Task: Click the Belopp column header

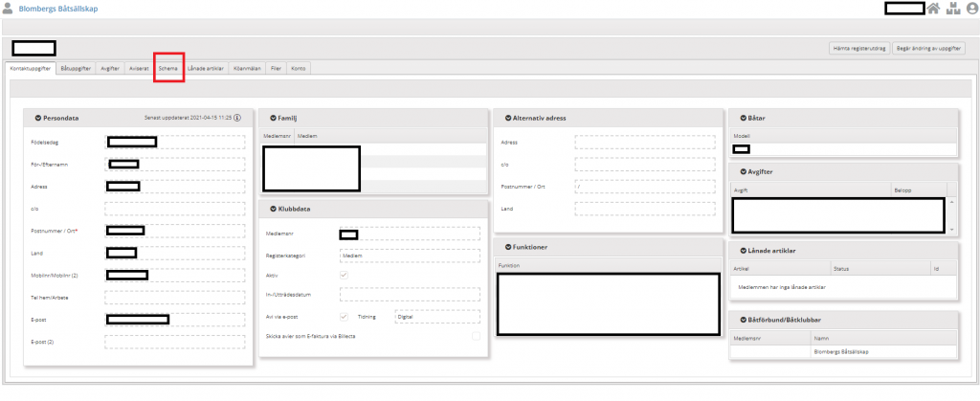Action: (x=919, y=189)
